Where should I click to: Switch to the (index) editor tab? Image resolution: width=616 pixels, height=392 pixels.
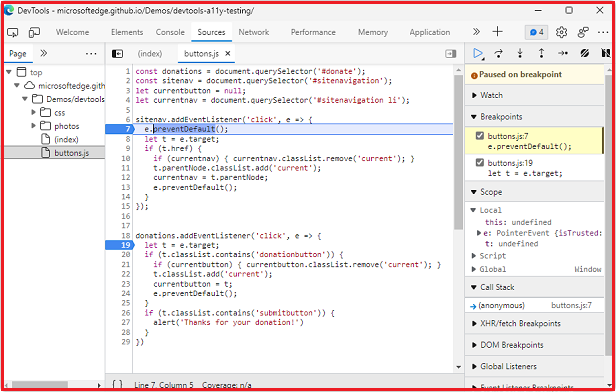click(150, 53)
